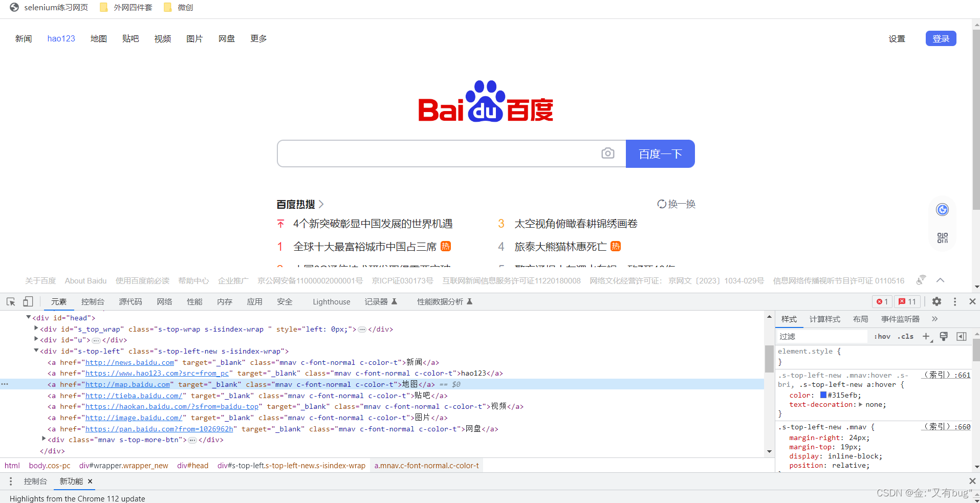The height and width of the screenshot is (503, 980).
Task: Show more Styles pane tabs via » chevron
Action: [934, 319]
